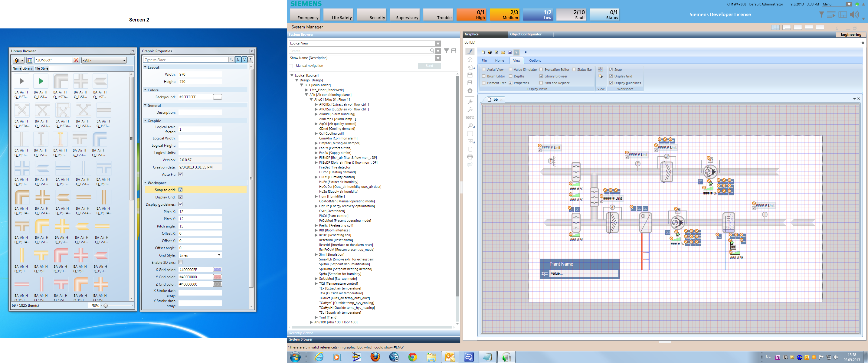868x363 pixels.
Task: Open the Object Configurator tab
Action: click(526, 34)
